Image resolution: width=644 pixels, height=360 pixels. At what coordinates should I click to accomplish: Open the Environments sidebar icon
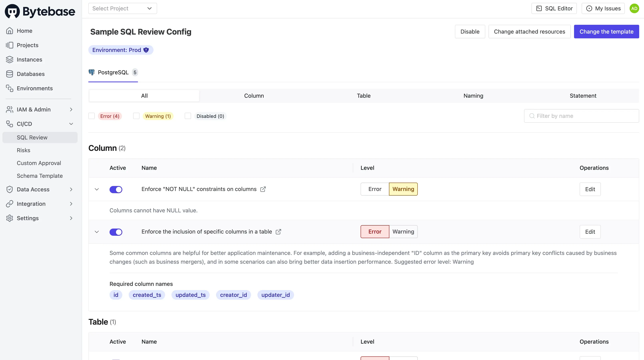click(9, 88)
